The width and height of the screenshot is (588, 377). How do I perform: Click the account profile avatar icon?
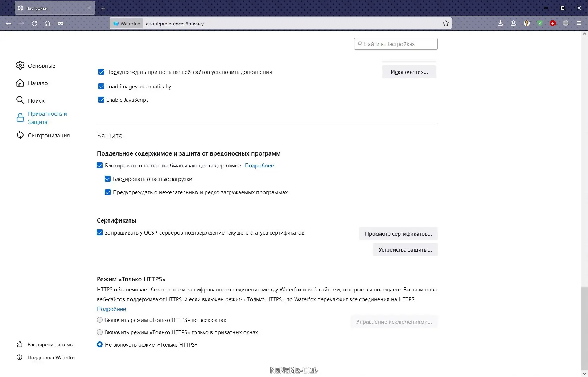(x=526, y=23)
